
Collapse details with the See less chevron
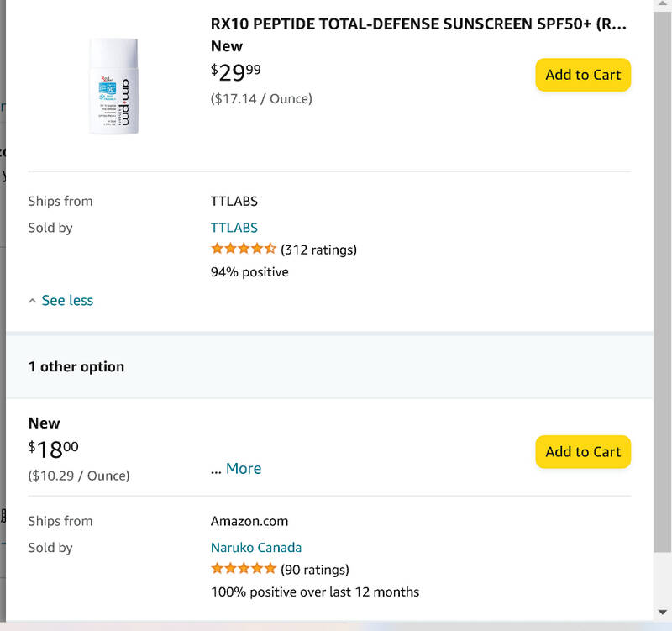point(60,301)
